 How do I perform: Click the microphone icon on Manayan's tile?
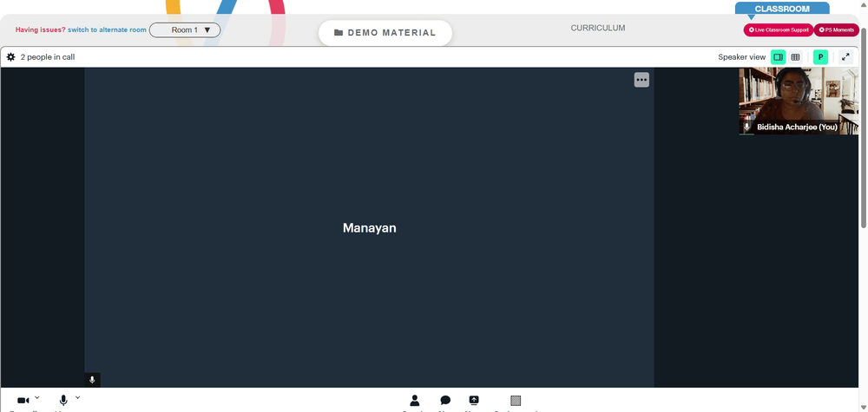[92, 380]
